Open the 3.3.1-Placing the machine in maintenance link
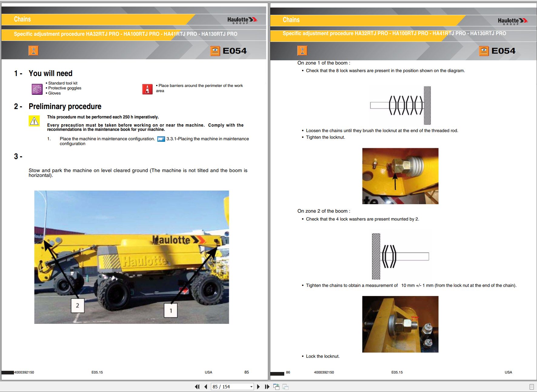 click(208, 139)
